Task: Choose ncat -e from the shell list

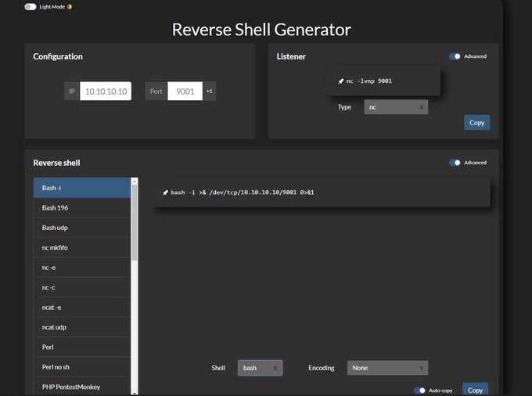Action: [x=82, y=308]
